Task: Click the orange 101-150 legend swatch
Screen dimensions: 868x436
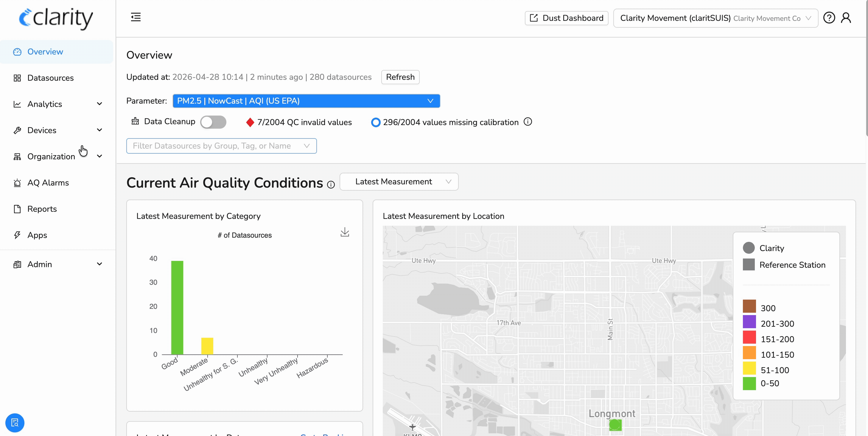Action: click(749, 353)
